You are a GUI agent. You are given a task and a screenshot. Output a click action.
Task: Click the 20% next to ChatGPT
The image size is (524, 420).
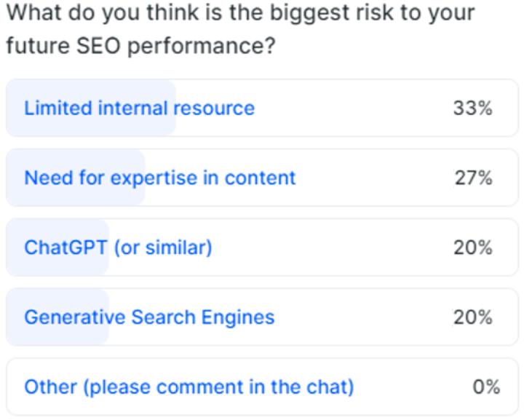(472, 247)
